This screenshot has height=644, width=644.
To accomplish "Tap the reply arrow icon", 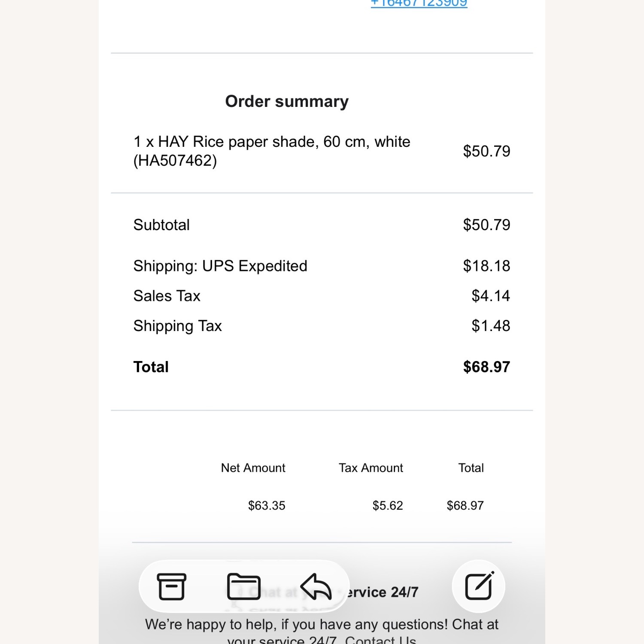I will click(x=316, y=586).
